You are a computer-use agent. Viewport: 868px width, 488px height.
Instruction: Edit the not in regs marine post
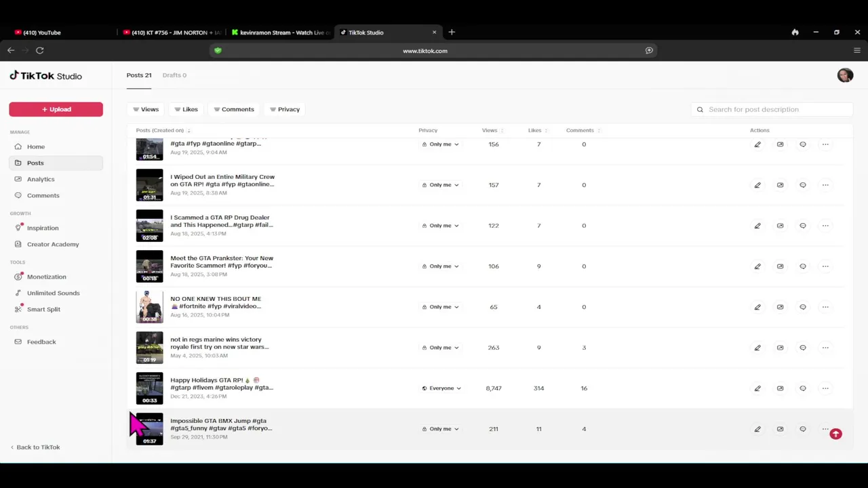(x=757, y=348)
